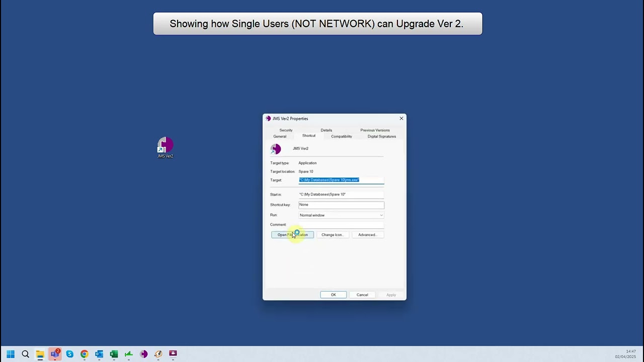Switch to the Security tab
Image resolution: width=644 pixels, height=362 pixels.
[286, 130]
